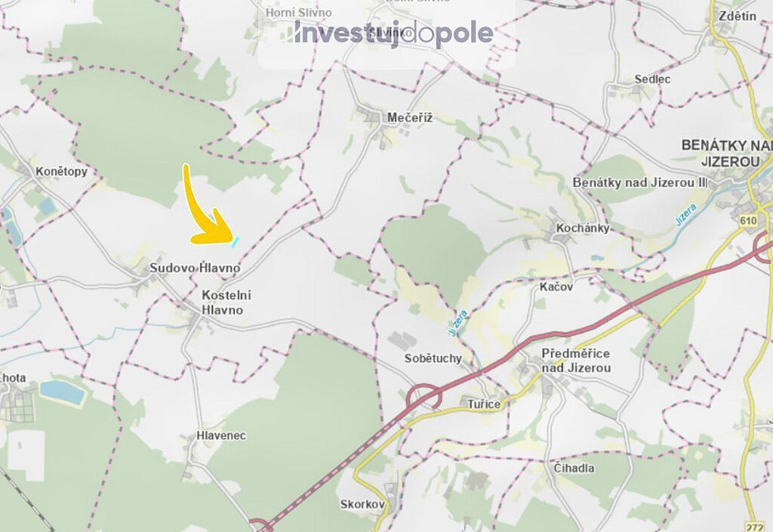Click the Konětopy village label

pos(61,171)
